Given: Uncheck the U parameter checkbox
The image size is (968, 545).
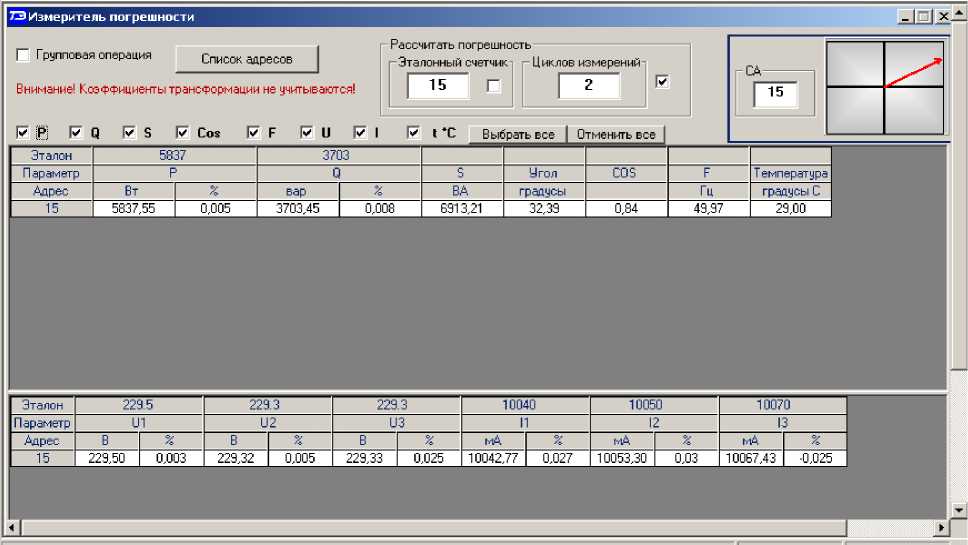Looking at the screenshot, I should 307,132.
